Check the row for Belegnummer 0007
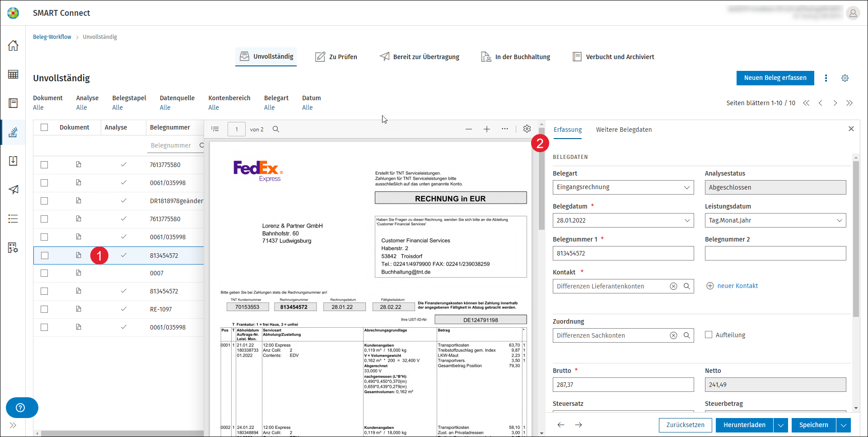The width and height of the screenshot is (868, 437). (x=44, y=273)
